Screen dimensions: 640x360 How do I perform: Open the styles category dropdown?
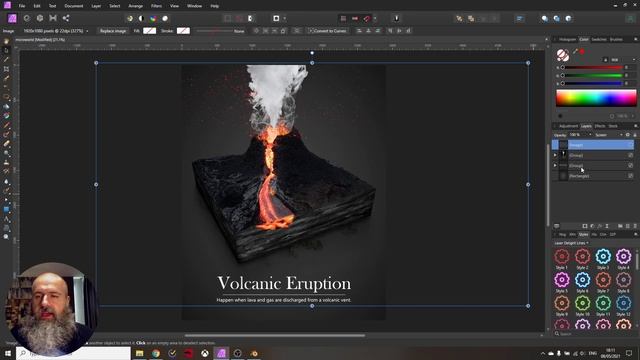[571, 243]
